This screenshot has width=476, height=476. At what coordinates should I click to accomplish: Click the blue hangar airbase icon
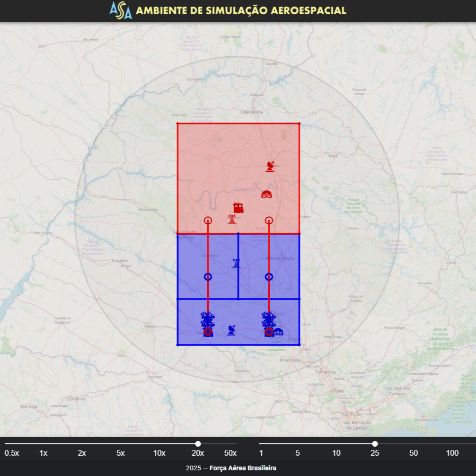coord(278,332)
